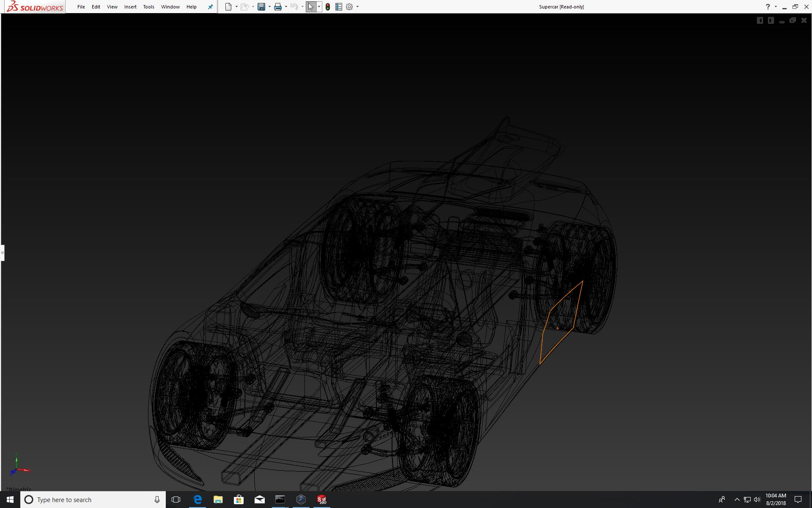812x508 pixels.
Task: Open the Insert menu
Action: 130,7
